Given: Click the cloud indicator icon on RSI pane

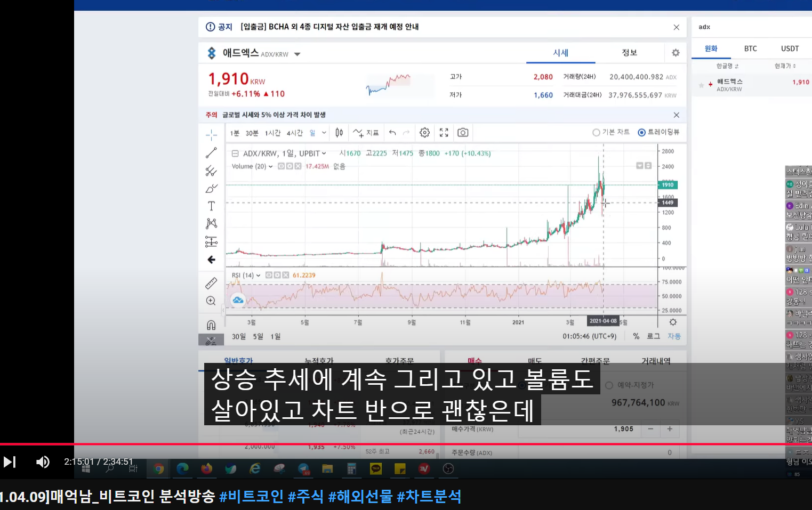Looking at the screenshot, I should point(238,300).
